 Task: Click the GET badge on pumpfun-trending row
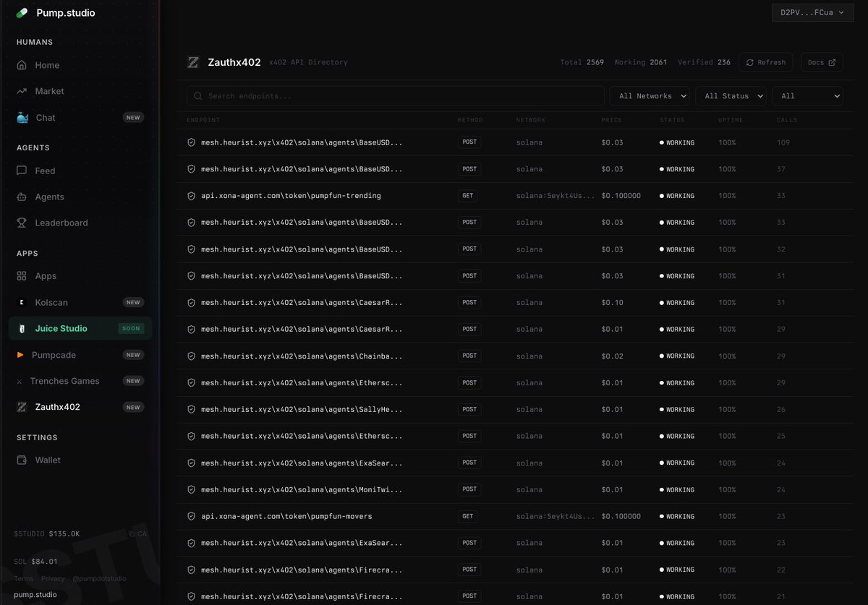tap(468, 196)
